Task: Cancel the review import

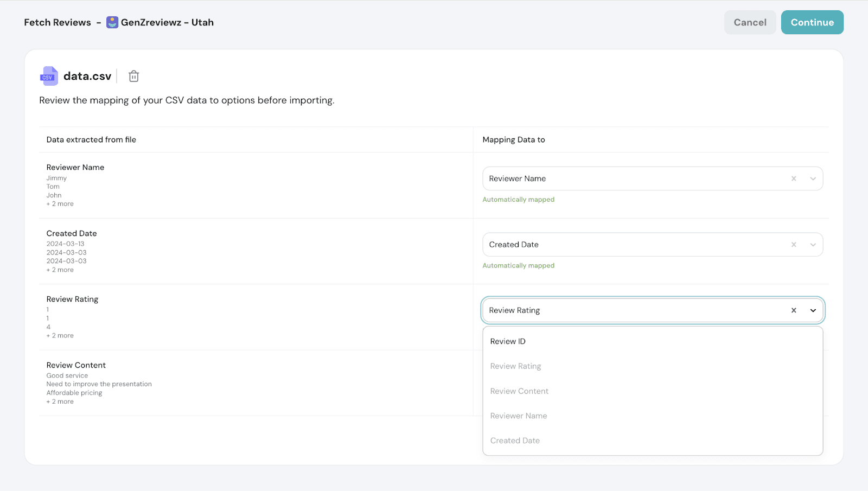Action: (750, 22)
